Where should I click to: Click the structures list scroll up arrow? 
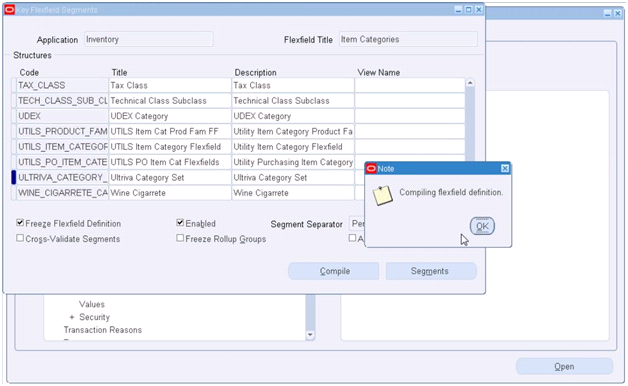470,83
